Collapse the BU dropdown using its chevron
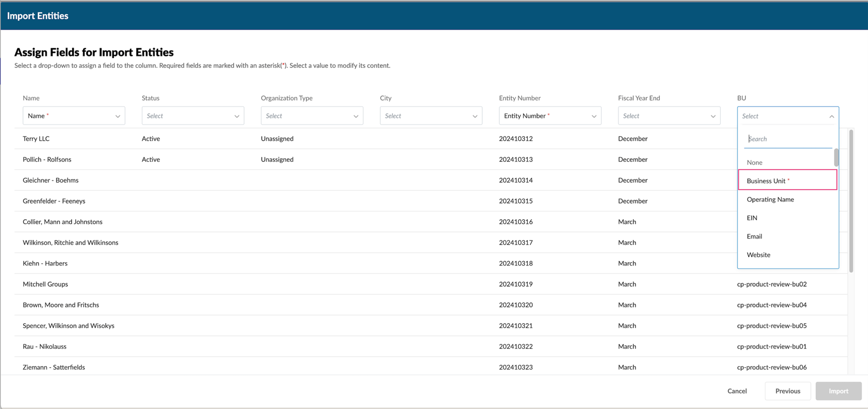The height and width of the screenshot is (409, 868). pos(831,116)
